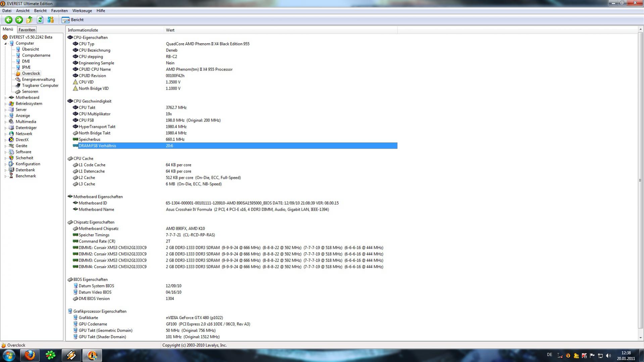Click the Refresh toolbar icon
Viewport: 644px width, 362px height.
pos(40,20)
